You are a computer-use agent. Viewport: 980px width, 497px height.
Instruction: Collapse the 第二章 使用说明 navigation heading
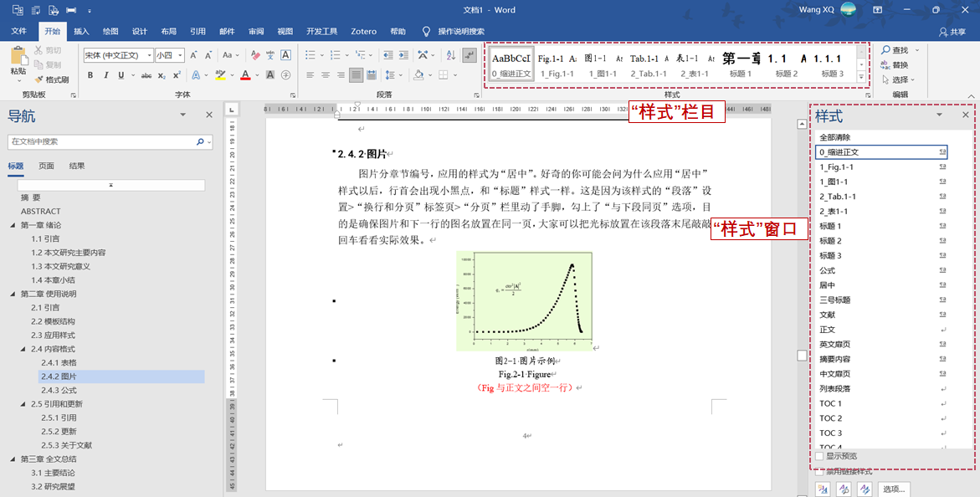[13, 294]
